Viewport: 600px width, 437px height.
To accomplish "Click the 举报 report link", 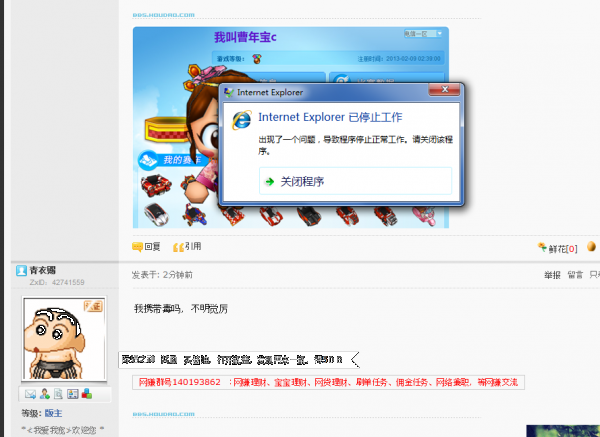I will pyautogui.click(x=552, y=275).
